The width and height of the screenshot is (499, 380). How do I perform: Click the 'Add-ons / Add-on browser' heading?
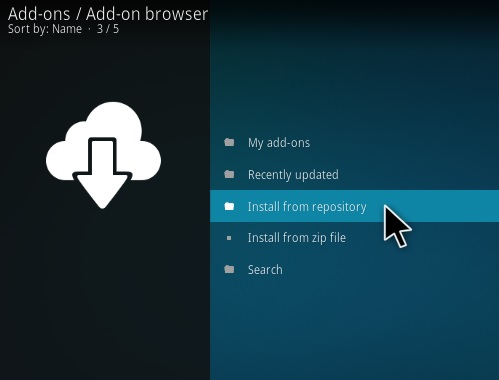coord(108,14)
